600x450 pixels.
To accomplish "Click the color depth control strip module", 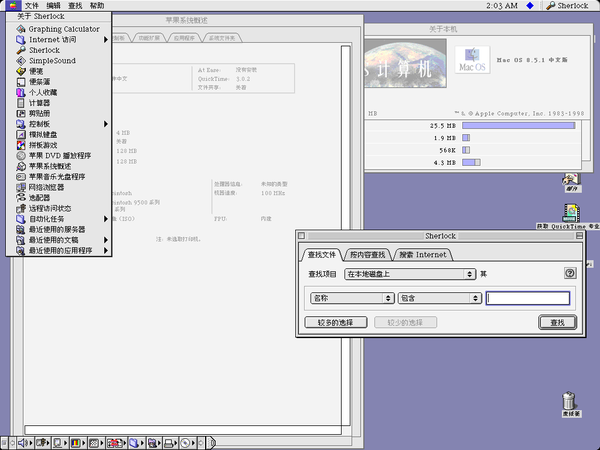I will (x=76, y=443).
